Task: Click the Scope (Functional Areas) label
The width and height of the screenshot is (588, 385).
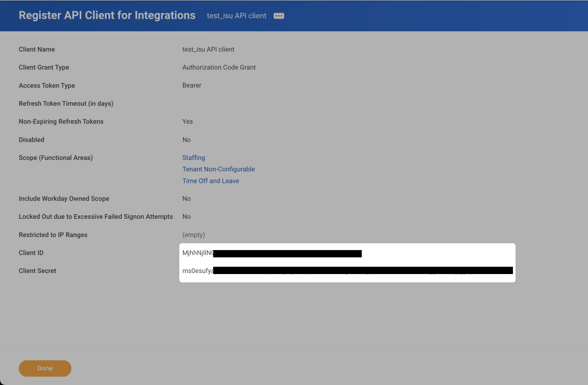Action: [56, 157]
